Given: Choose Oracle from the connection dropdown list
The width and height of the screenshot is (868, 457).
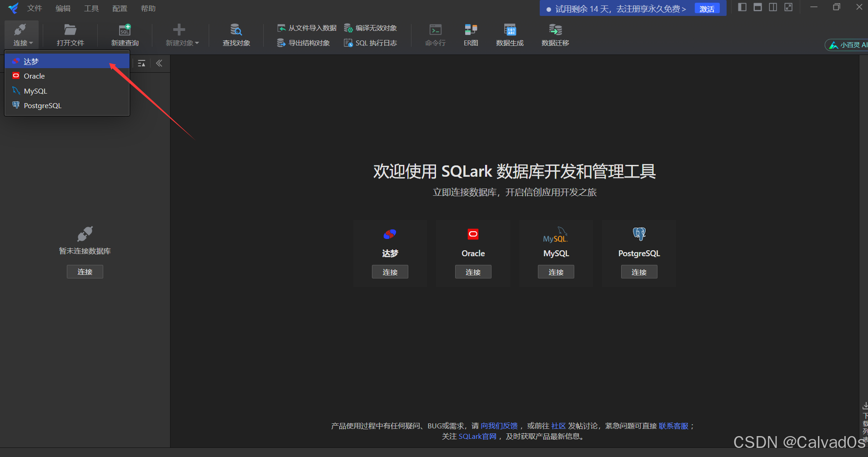Looking at the screenshot, I should pyautogui.click(x=67, y=76).
